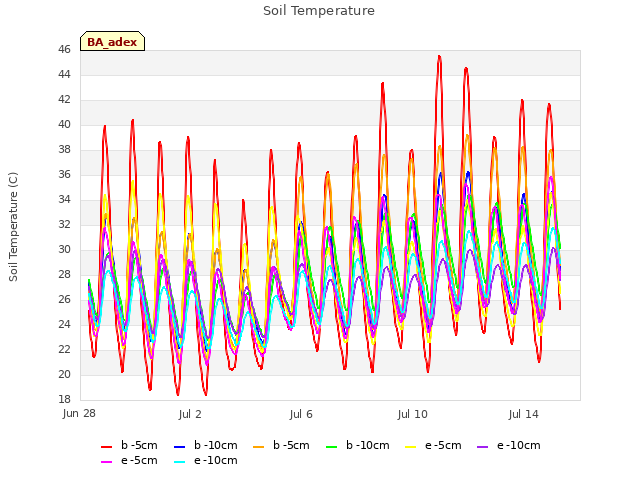Click the blue b -10cm legend swatch
This screenshot has height=480, width=640.
click(x=180, y=447)
